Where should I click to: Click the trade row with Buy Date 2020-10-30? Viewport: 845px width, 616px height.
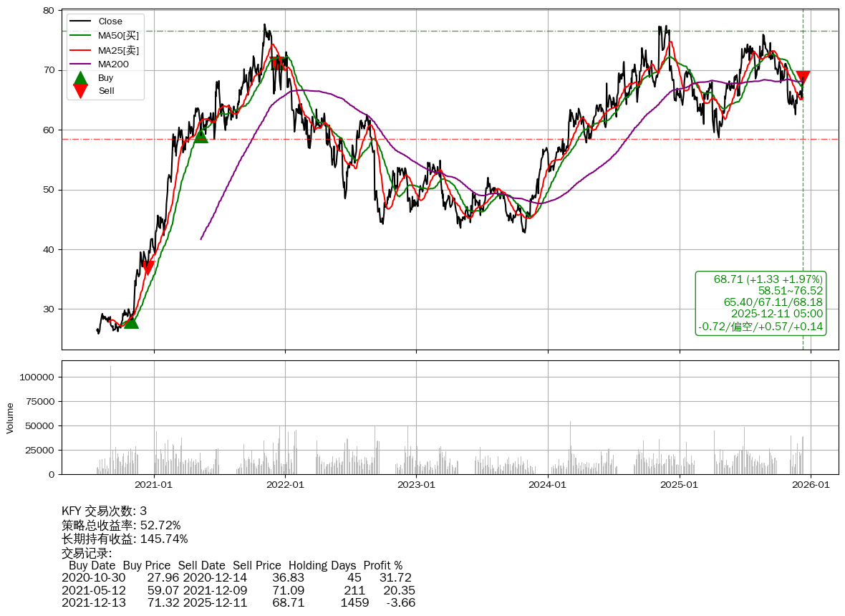click(236, 578)
